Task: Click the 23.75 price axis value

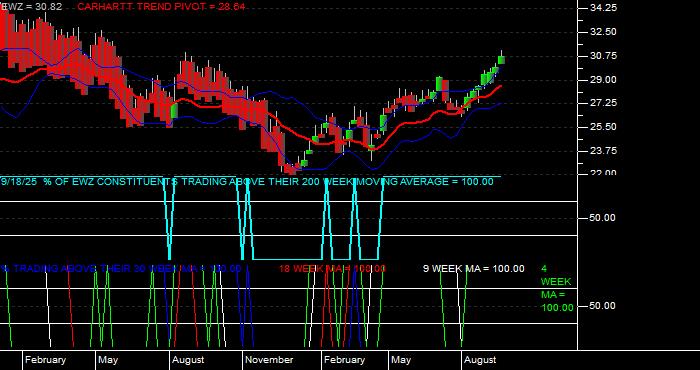Action: pos(603,151)
